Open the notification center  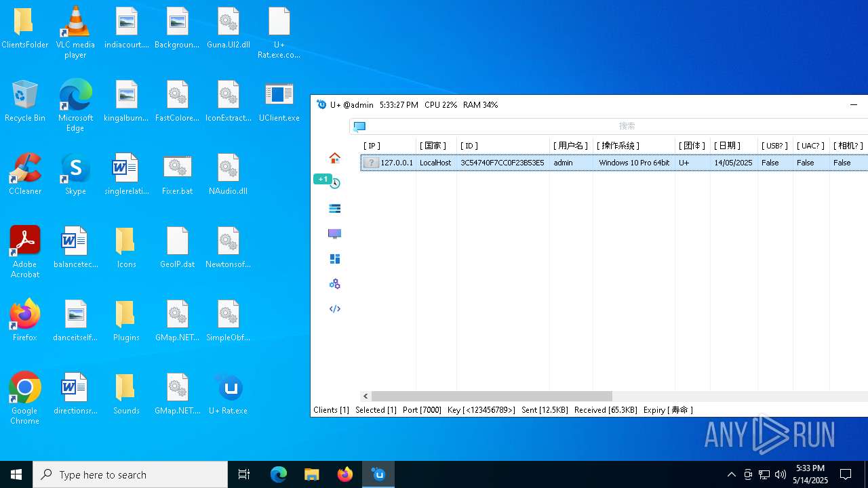846,474
